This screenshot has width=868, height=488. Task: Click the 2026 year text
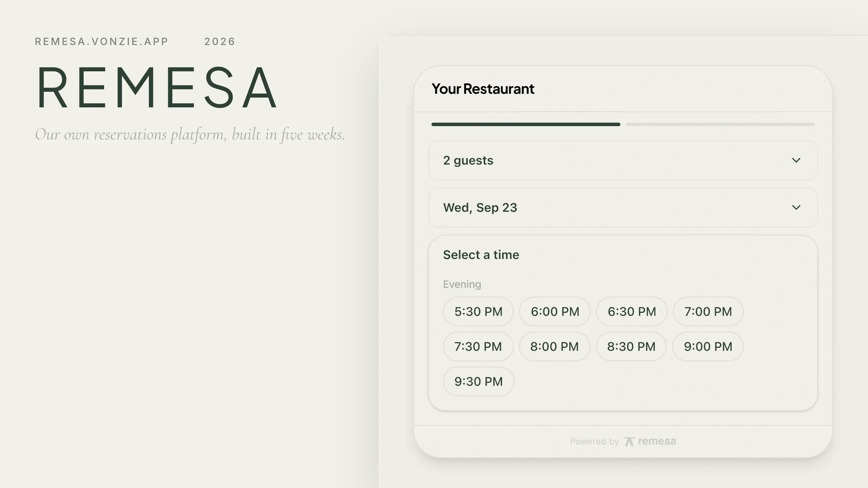tap(220, 41)
